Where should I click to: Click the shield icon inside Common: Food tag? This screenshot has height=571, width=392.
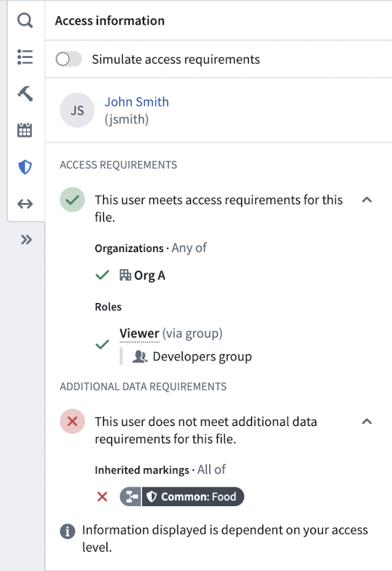tap(151, 496)
